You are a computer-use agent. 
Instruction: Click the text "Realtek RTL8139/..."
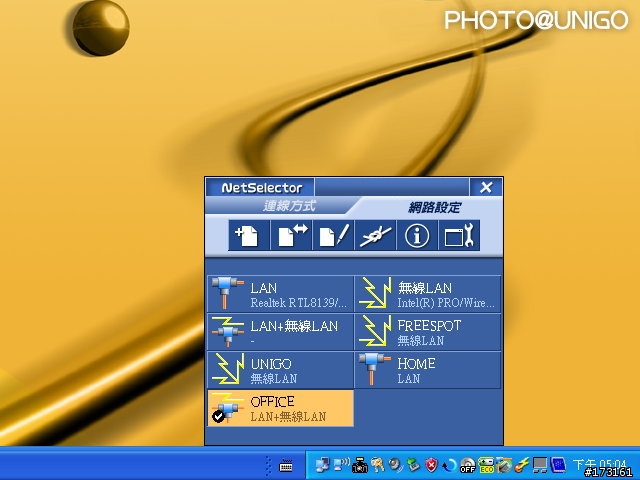pos(298,303)
